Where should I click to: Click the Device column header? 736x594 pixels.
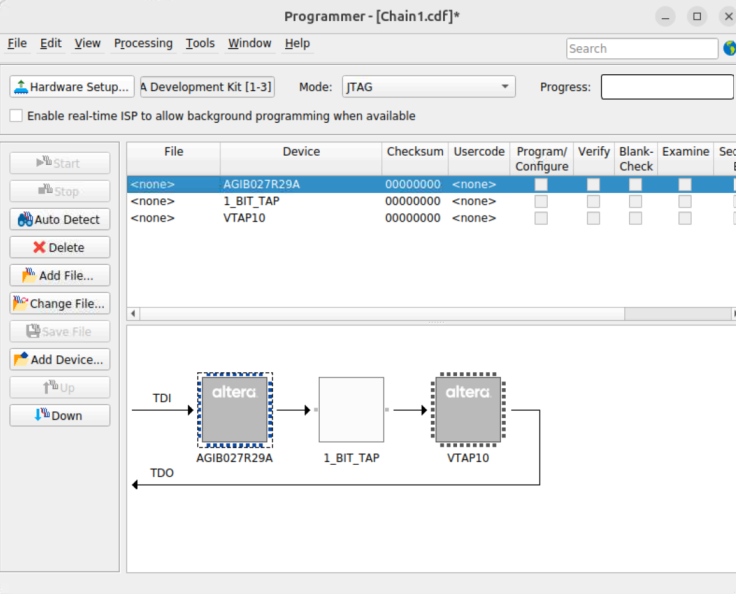coord(301,159)
